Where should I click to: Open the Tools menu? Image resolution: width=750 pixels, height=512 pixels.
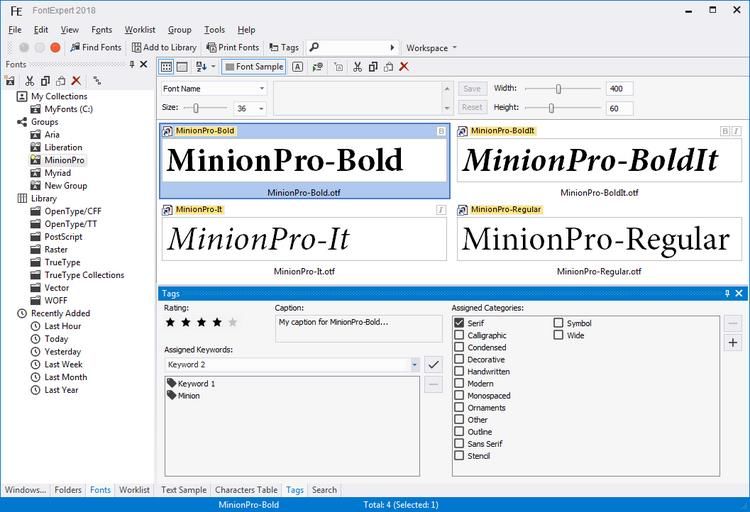pos(214,30)
